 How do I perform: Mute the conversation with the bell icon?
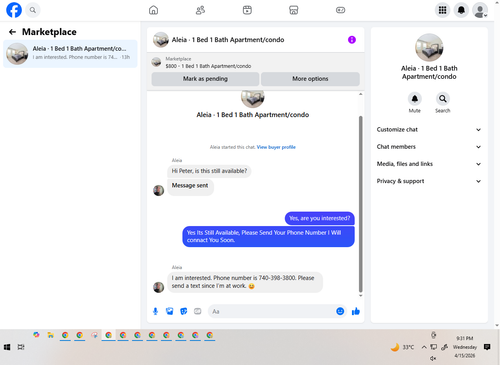(415, 99)
